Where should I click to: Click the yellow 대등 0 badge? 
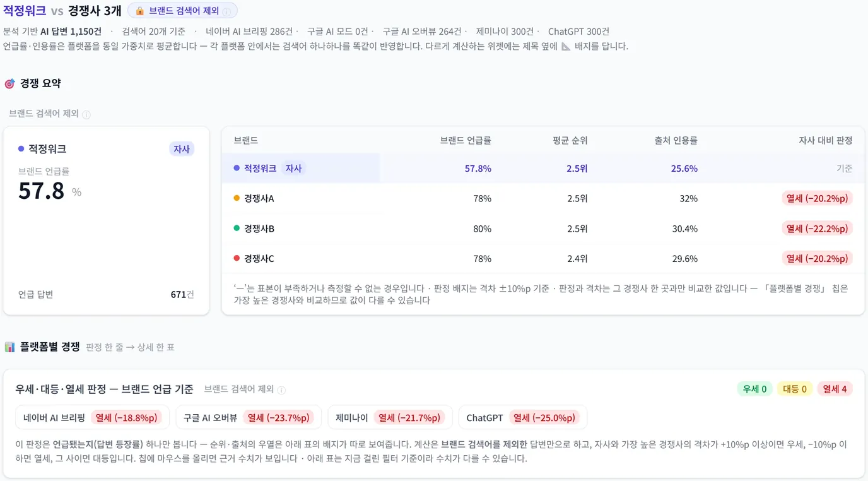click(795, 389)
